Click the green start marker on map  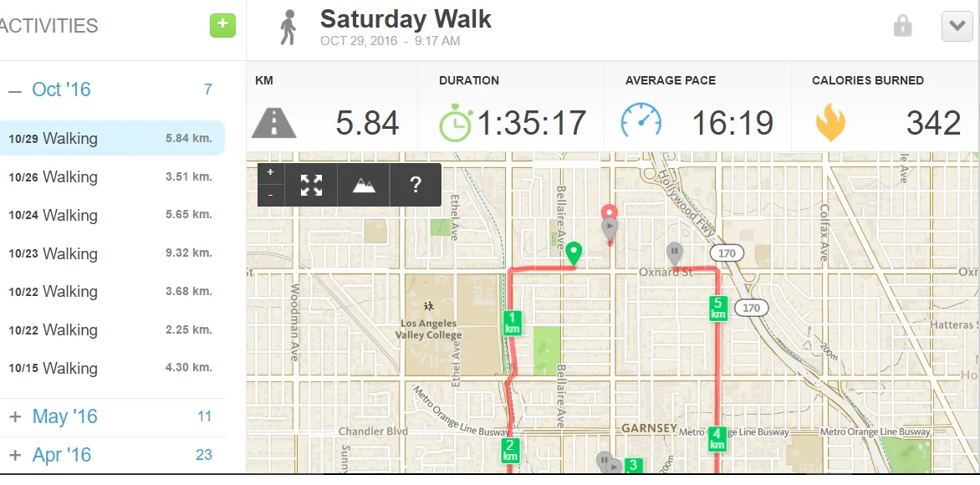tap(574, 253)
